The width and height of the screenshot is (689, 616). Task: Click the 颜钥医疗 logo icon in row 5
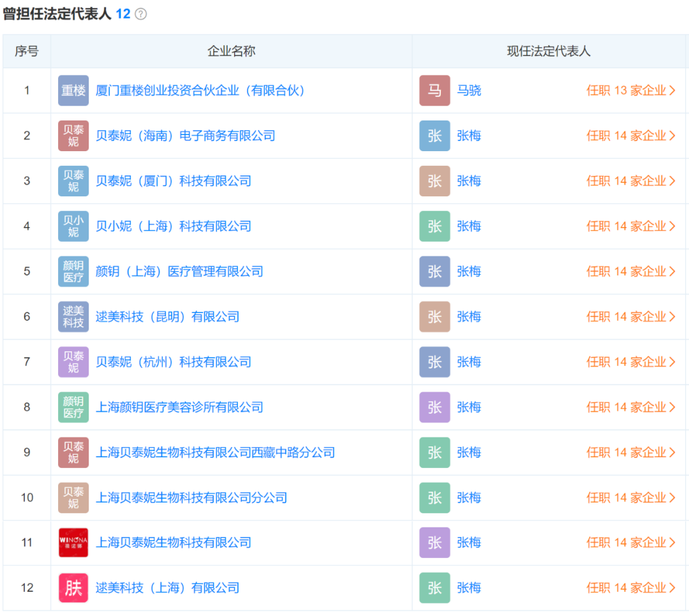click(x=73, y=272)
